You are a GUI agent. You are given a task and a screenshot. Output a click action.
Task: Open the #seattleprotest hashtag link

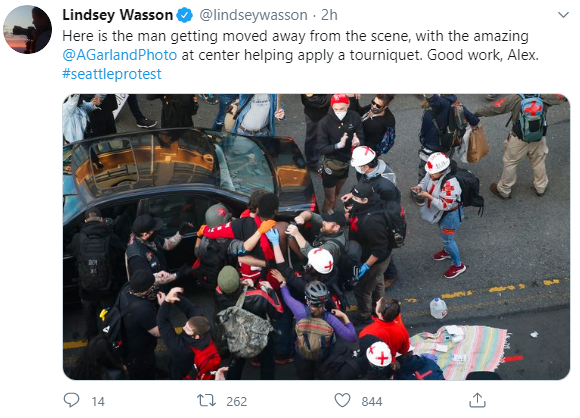pyautogui.click(x=112, y=74)
